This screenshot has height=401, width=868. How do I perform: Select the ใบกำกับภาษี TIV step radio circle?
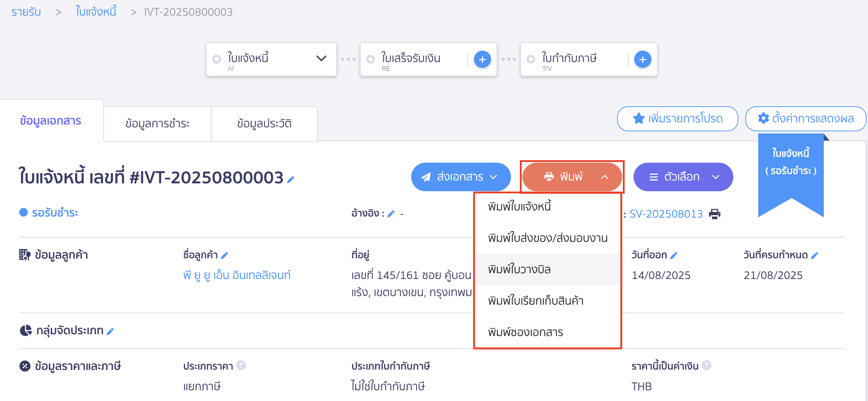tap(531, 59)
